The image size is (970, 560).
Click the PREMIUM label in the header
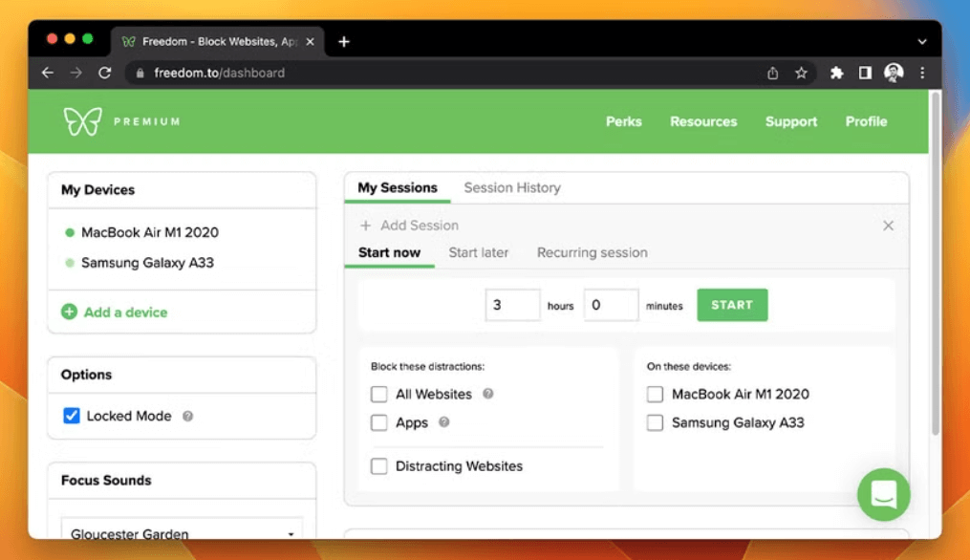click(147, 122)
